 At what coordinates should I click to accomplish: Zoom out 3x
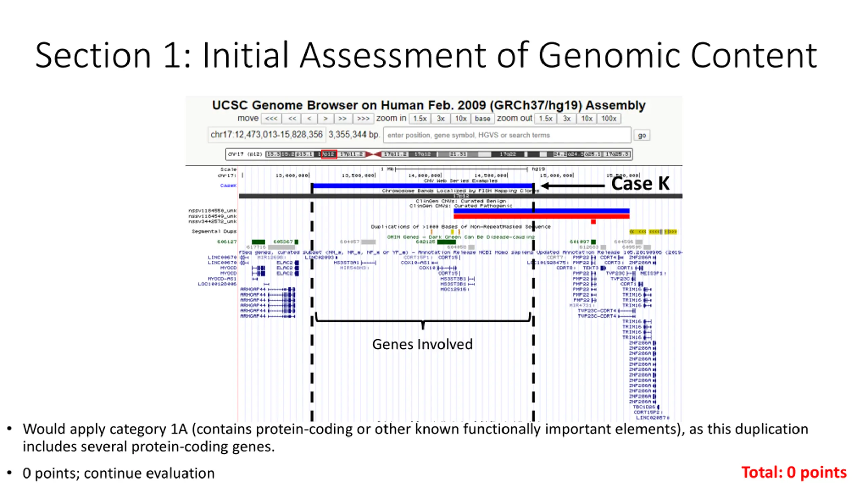coord(567,119)
